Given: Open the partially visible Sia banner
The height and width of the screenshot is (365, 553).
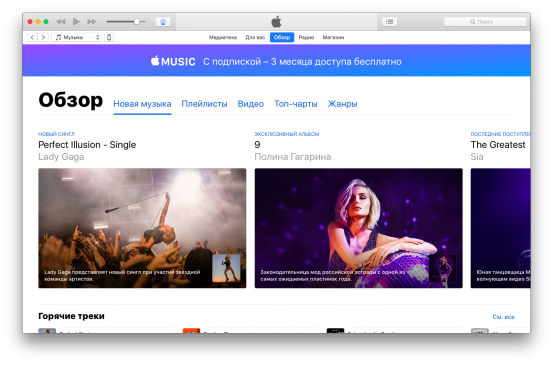Looking at the screenshot, I should [500, 228].
